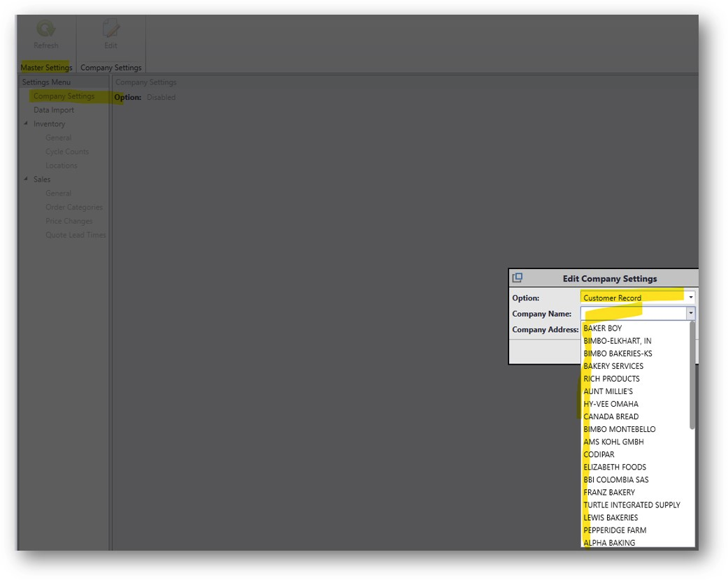Switch to the Company Settings tab

click(x=110, y=68)
